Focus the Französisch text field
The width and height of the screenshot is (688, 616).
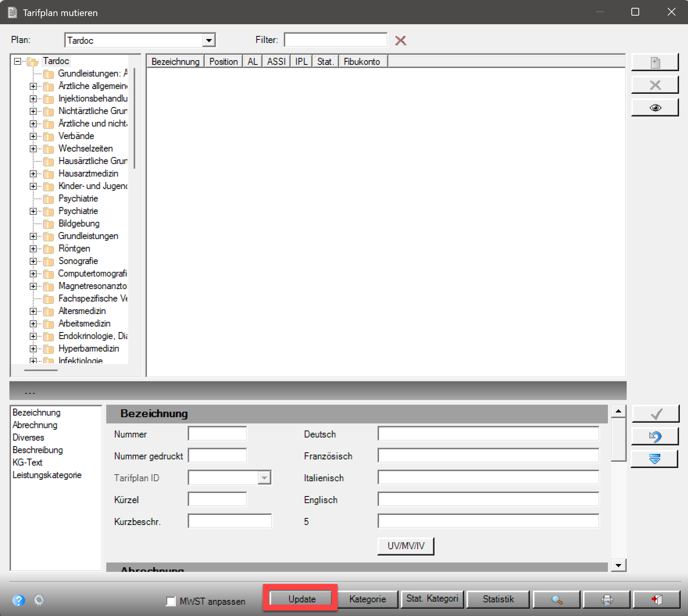pyautogui.click(x=488, y=455)
